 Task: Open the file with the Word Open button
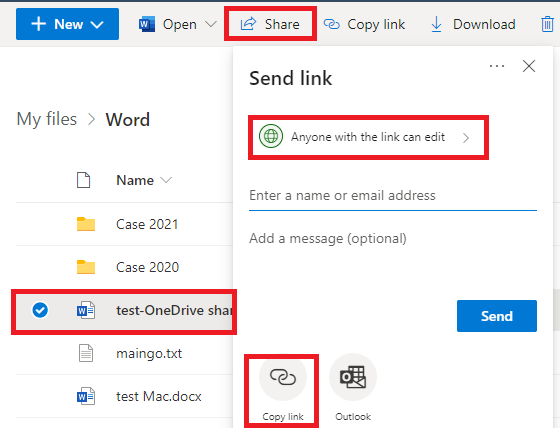(168, 24)
